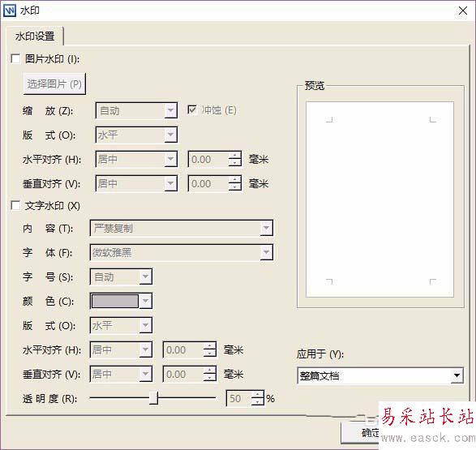Image resolution: width=476 pixels, height=450 pixels.
Task: Decrease picture 垂直对齐 offset with down arrow
Action: click(234, 187)
